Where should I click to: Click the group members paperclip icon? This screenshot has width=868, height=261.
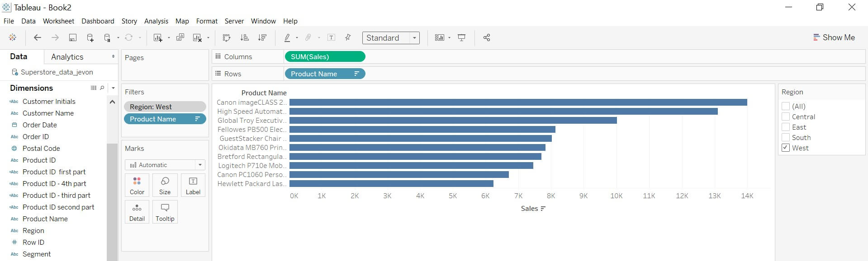tap(308, 37)
